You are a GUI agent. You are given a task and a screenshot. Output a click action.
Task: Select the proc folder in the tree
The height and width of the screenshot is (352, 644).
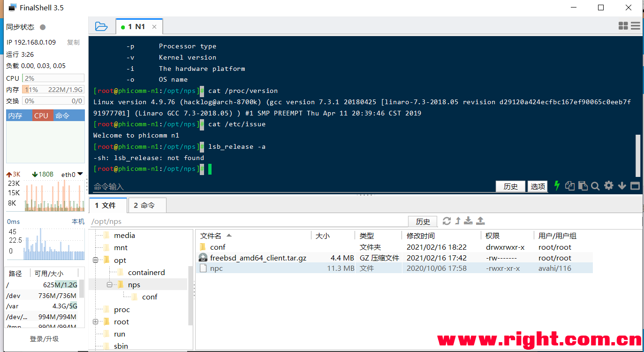point(122,309)
